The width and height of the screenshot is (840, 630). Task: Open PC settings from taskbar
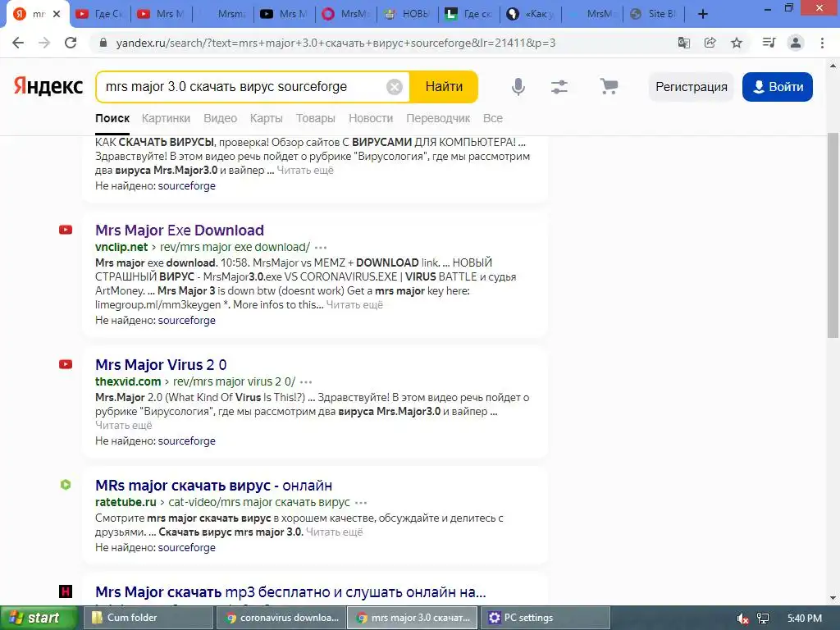point(546,618)
